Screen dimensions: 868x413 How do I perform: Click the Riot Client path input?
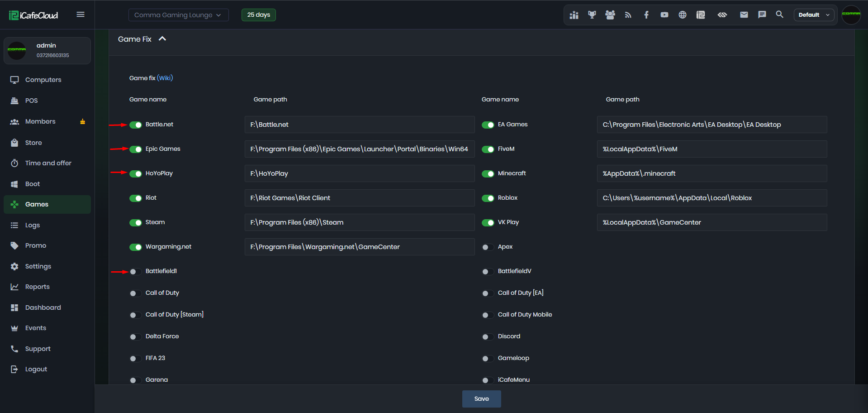(360, 198)
